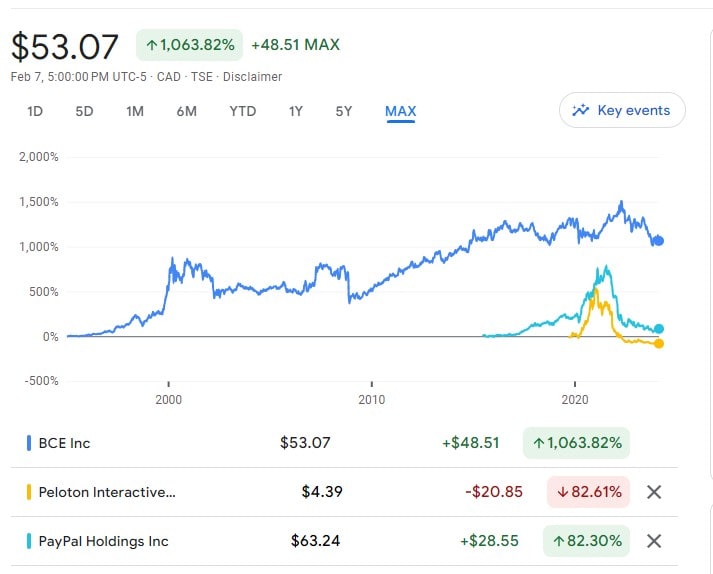Viewport: 713px width, 574px height.
Task: Click the 2000 x-axis label
Action: pos(168,400)
